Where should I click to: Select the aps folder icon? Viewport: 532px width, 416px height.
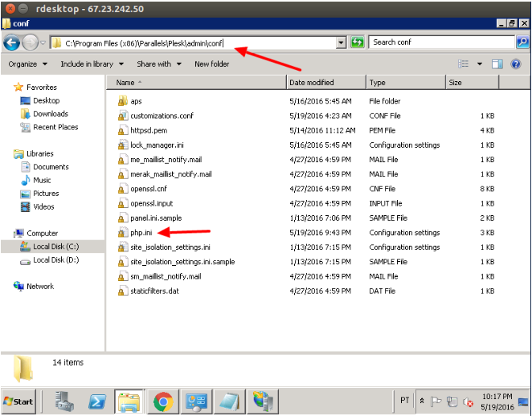(122, 101)
